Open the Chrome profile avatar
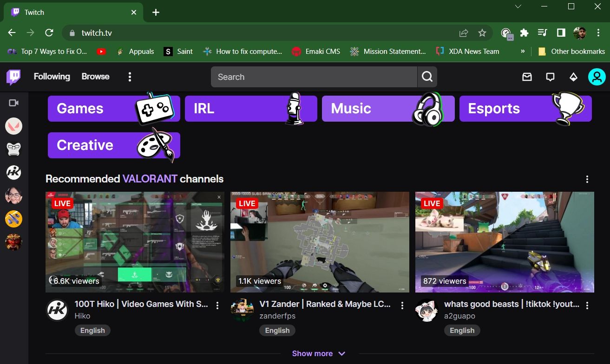 580,33
